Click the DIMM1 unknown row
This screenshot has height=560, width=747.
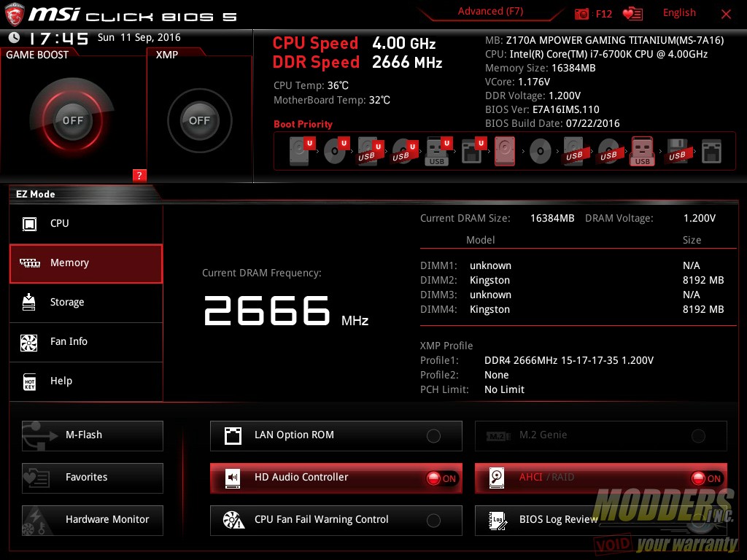[572, 265]
